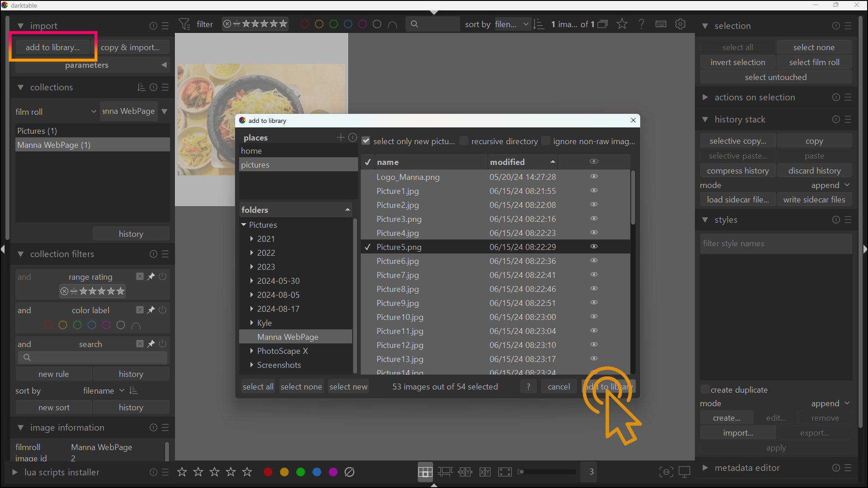Add a new place with plus icon

340,137
